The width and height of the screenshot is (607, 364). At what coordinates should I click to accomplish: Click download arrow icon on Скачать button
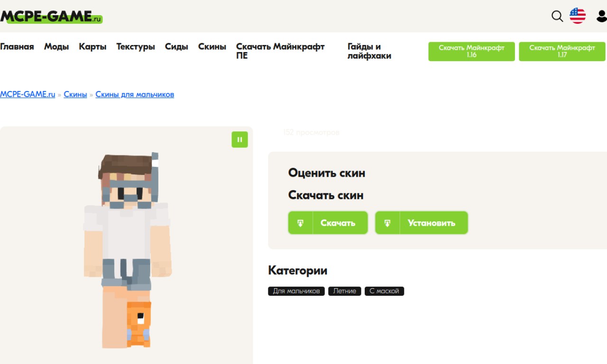[x=301, y=223]
